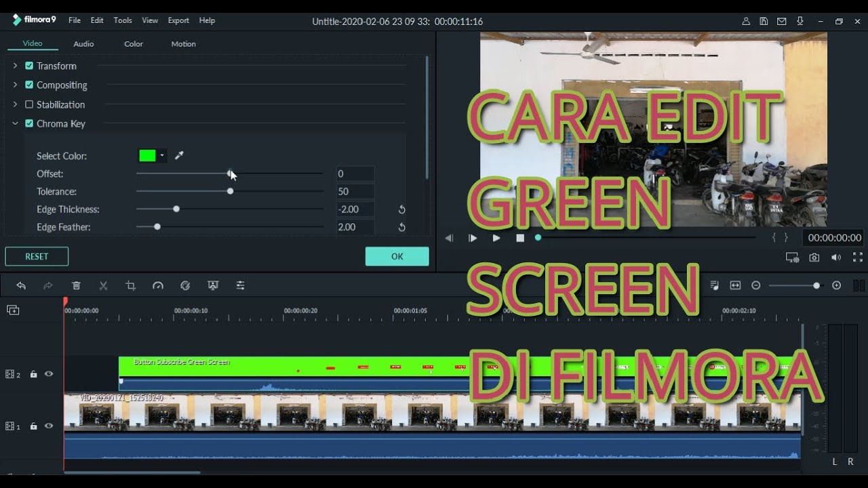Click the green Select Color swatch

point(148,156)
